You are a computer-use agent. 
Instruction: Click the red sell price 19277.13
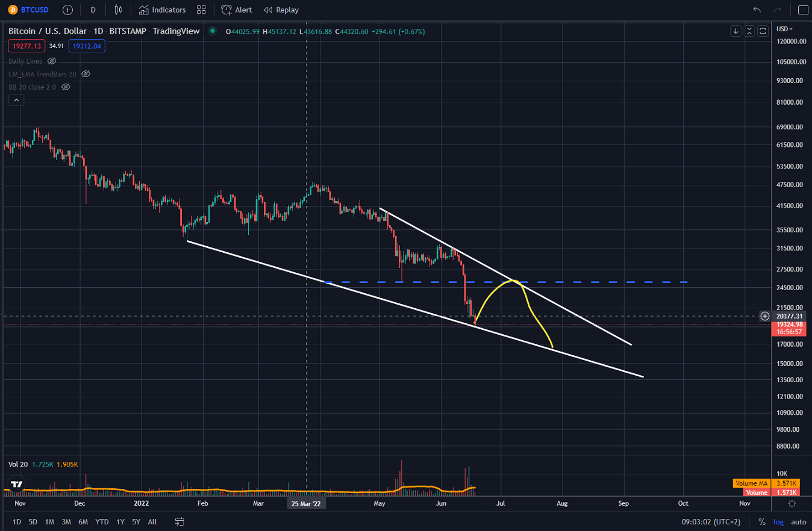click(x=25, y=46)
